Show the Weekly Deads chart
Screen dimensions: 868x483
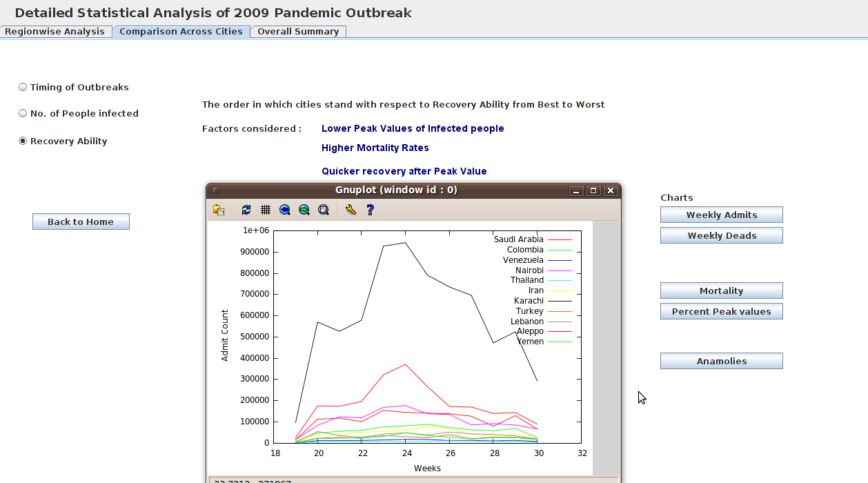pyautogui.click(x=722, y=235)
